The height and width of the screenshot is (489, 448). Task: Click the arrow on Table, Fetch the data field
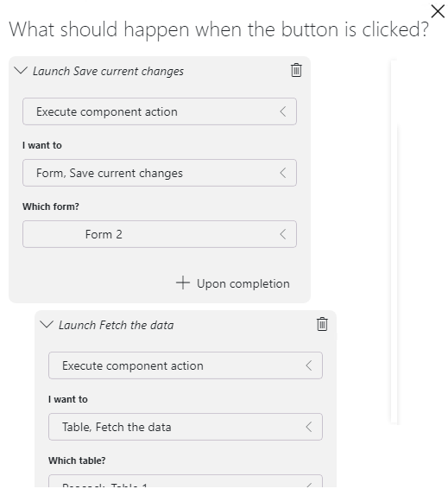(x=309, y=427)
